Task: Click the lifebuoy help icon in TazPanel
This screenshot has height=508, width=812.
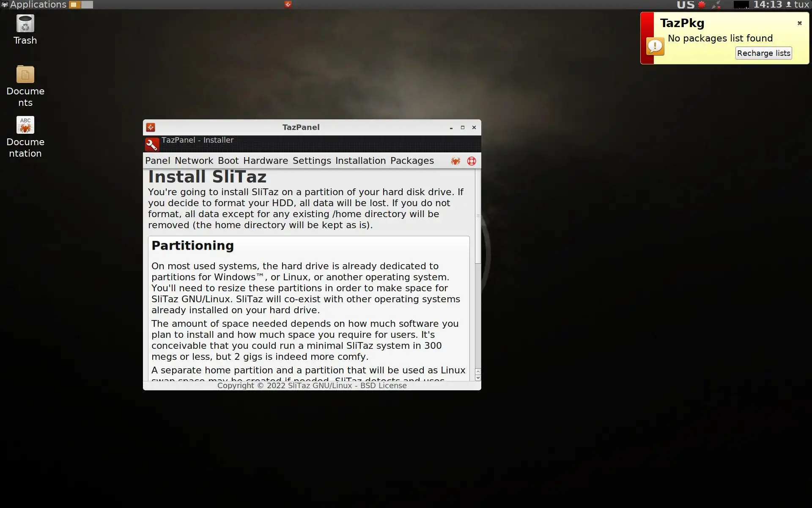Action: click(472, 161)
